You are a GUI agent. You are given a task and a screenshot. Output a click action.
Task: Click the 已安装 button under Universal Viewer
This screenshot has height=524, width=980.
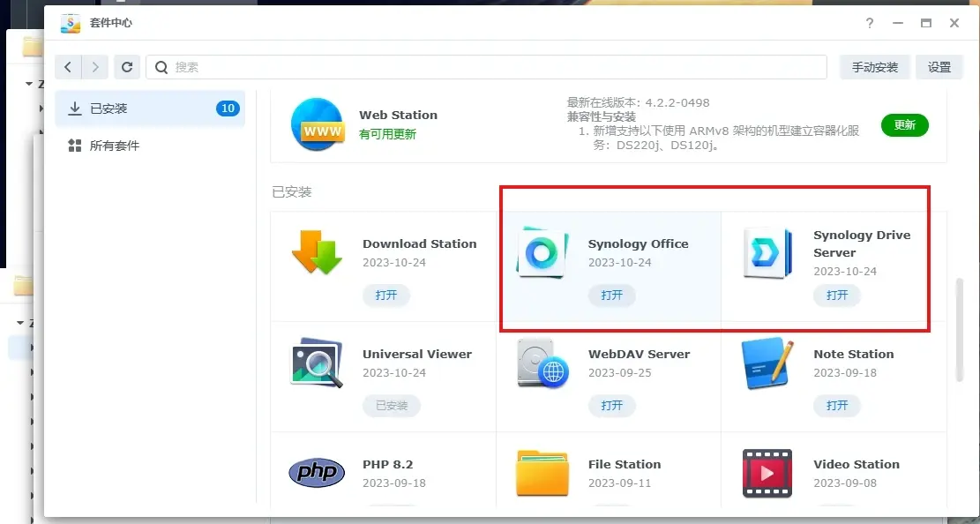coord(392,406)
